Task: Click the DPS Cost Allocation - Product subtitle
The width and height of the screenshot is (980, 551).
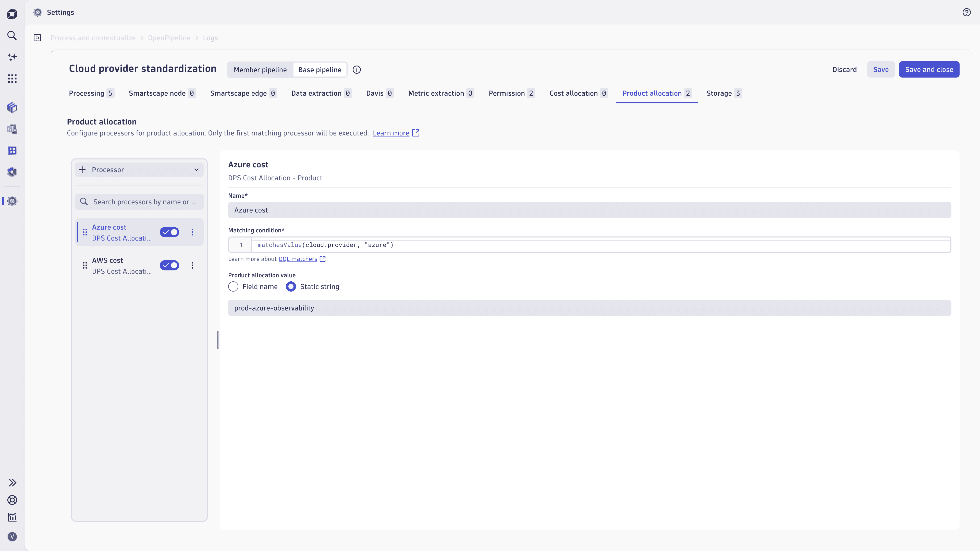Action: click(275, 178)
